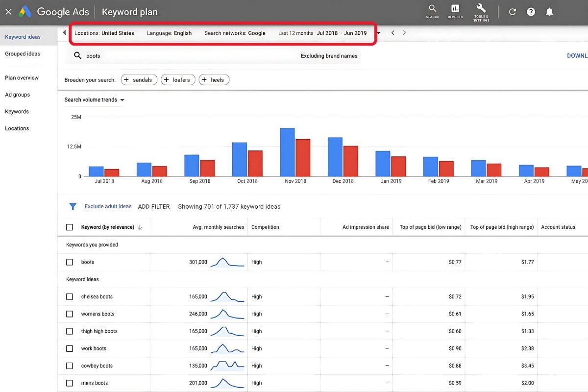Image resolution: width=588 pixels, height=392 pixels.
Task: Click the Jul 2018 – Jun 2019 date text
Action: pos(342,33)
